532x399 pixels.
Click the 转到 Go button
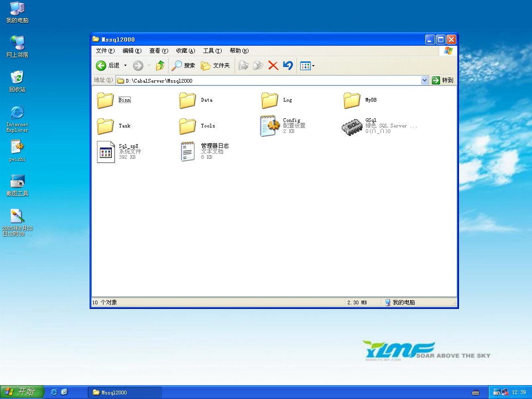[442, 80]
